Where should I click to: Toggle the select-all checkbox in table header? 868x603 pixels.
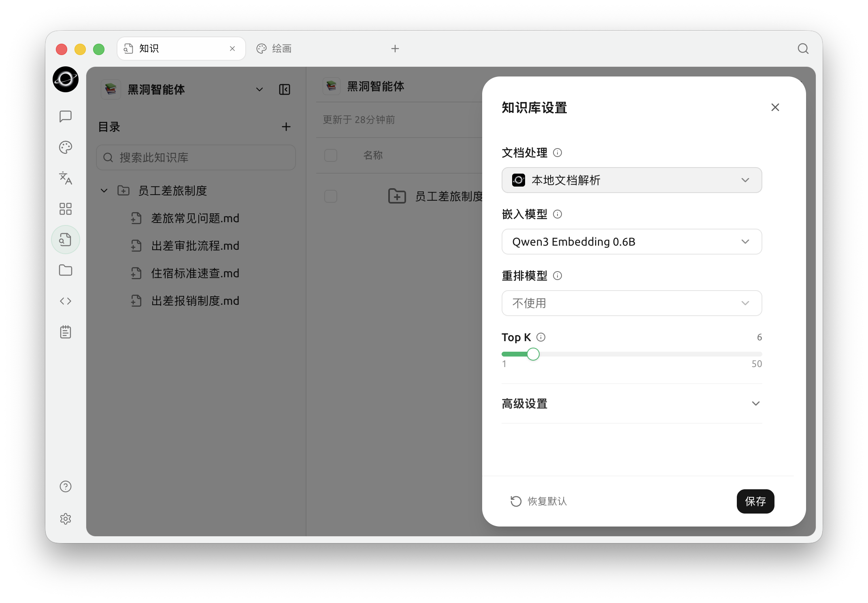click(331, 155)
